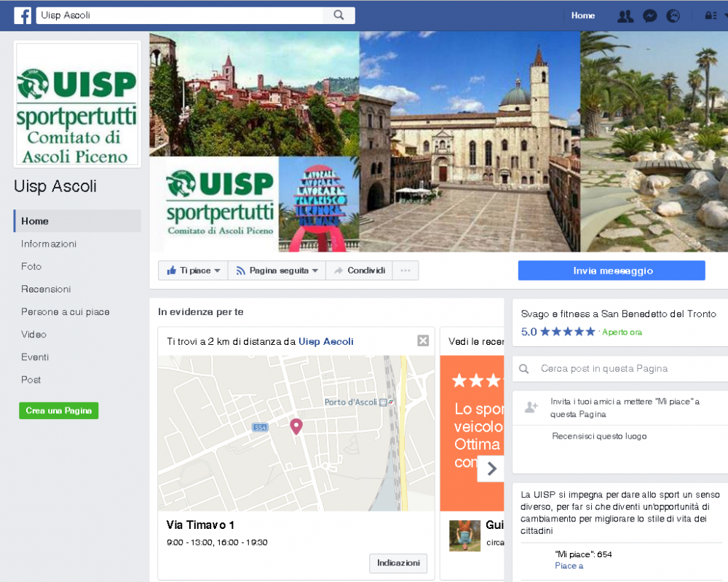Click the UISP profile picture
The width and height of the screenshot is (728, 582).
77,104
